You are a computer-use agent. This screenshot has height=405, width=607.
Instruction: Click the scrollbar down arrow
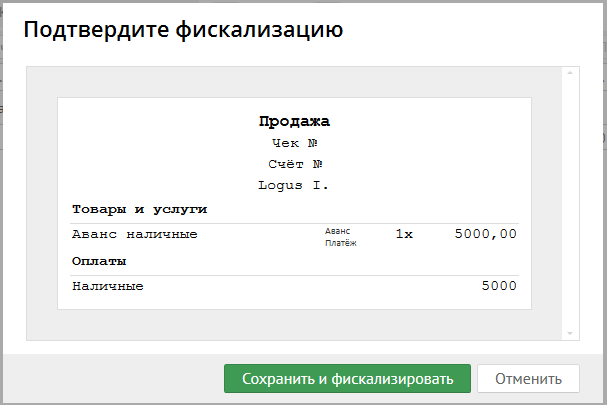(x=568, y=333)
